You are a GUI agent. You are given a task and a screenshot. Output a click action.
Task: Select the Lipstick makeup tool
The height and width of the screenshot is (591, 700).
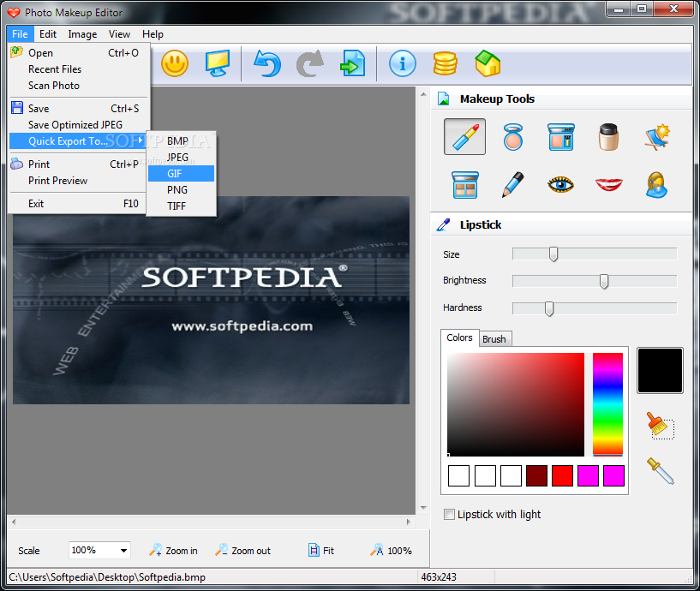[464, 136]
